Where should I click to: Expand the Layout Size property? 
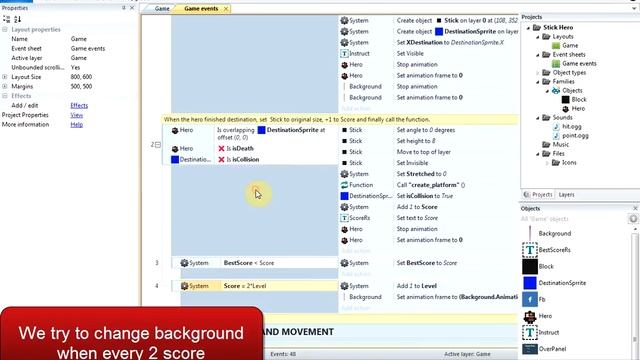tap(5, 77)
